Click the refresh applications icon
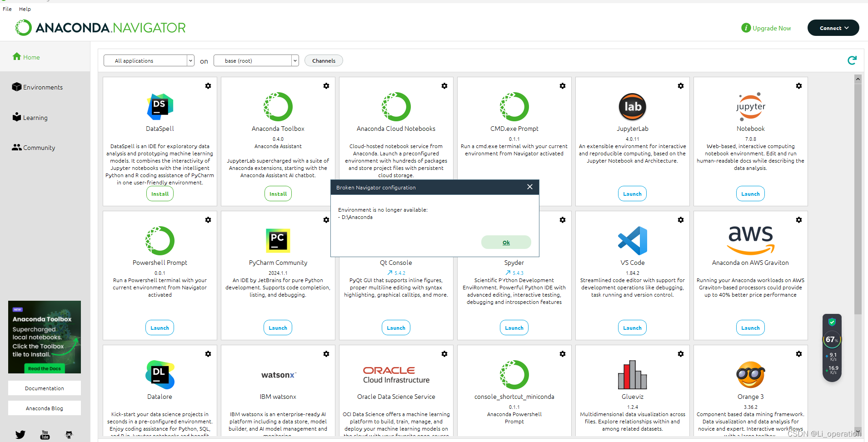868x442 pixels. pyautogui.click(x=852, y=60)
